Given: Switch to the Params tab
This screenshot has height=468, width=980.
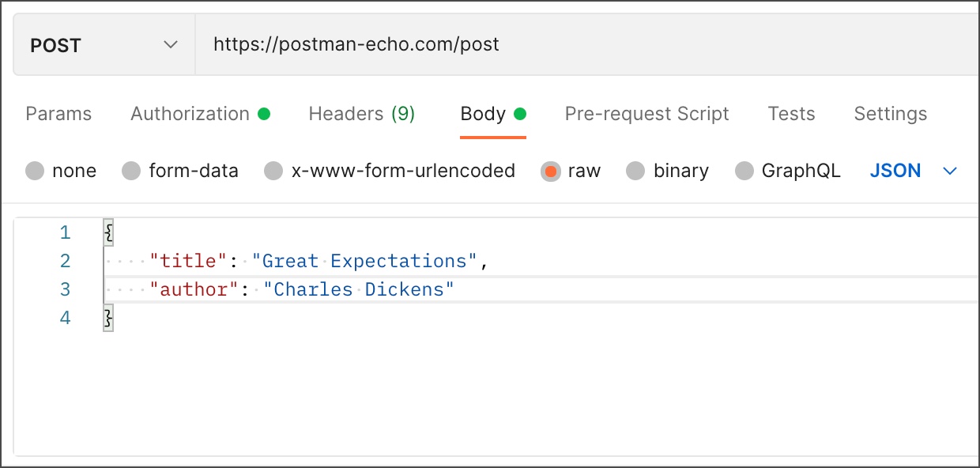Looking at the screenshot, I should point(58,114).
